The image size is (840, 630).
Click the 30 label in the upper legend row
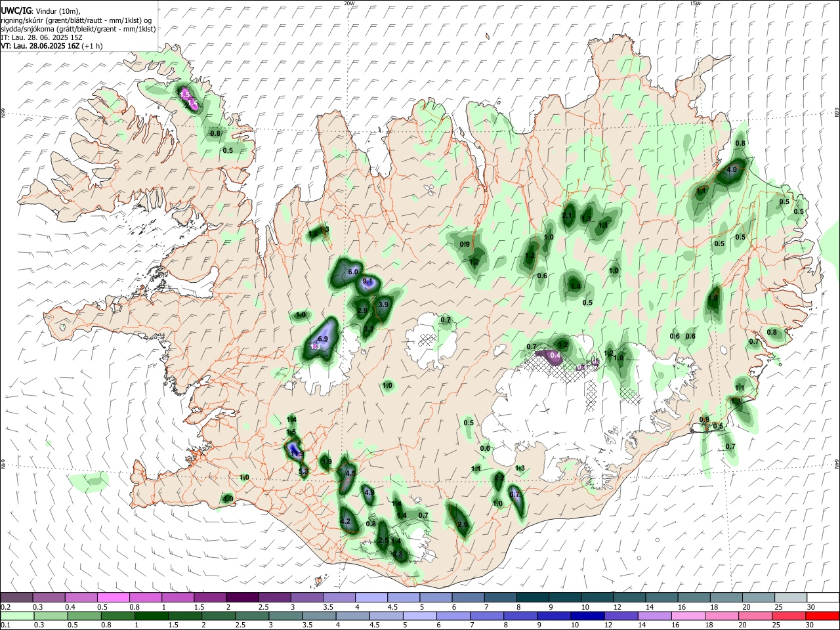point(811,607)
